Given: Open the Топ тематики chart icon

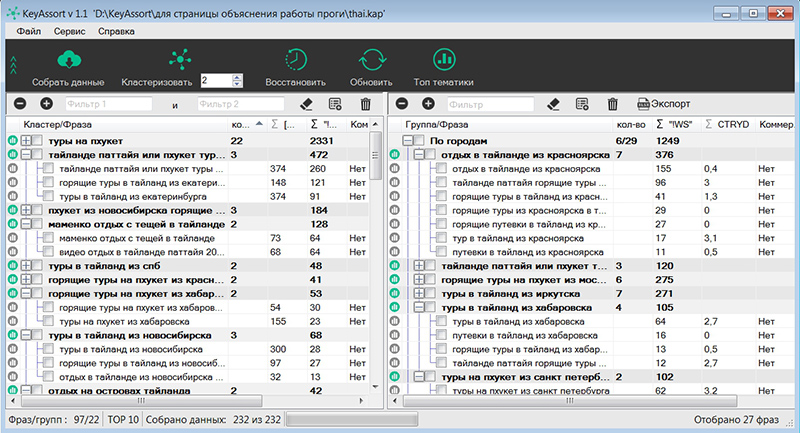Looking at the screenshot, I should coord(444,60).
